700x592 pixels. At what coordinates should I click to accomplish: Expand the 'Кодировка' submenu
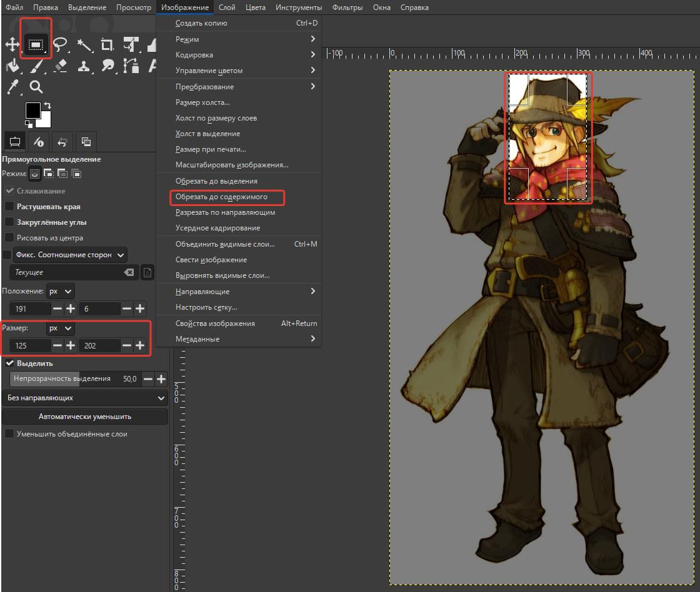239,55
